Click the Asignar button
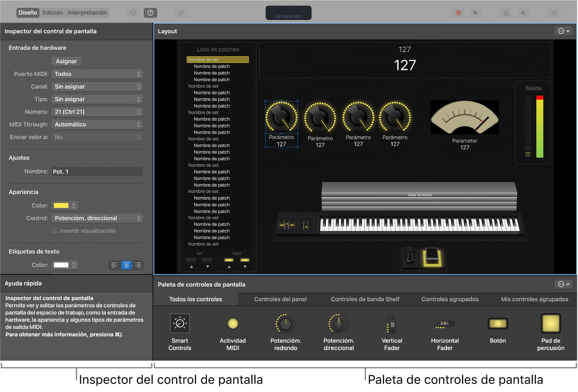 (66, 61)
